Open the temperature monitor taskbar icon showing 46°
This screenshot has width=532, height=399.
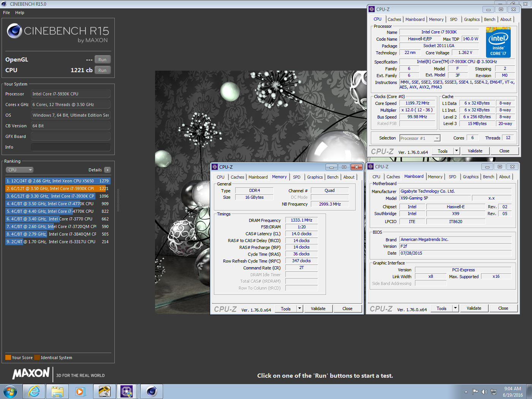coord(104,391)
